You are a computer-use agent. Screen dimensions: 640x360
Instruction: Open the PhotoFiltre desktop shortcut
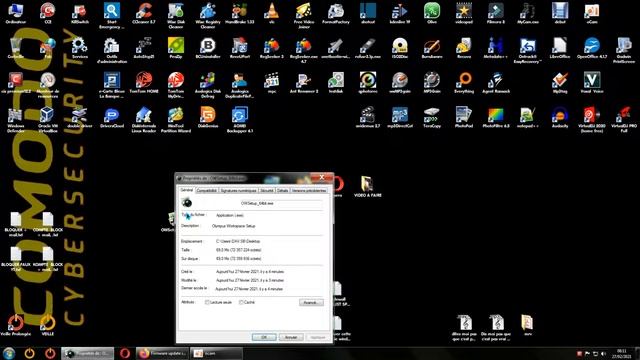pyautogui.click(x=496, y=118)
